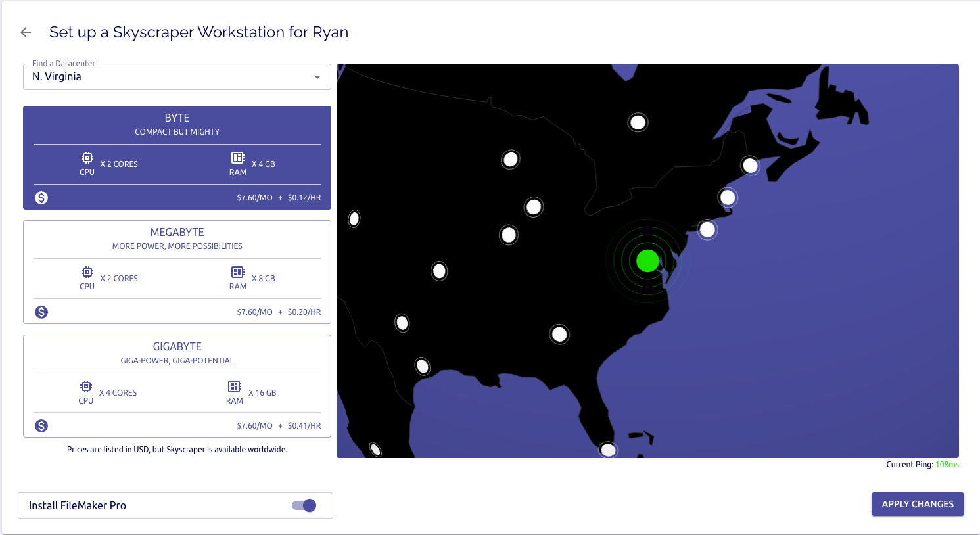Select the BYTE plan card
Screen dimensions: 980x535
(177, 158)
